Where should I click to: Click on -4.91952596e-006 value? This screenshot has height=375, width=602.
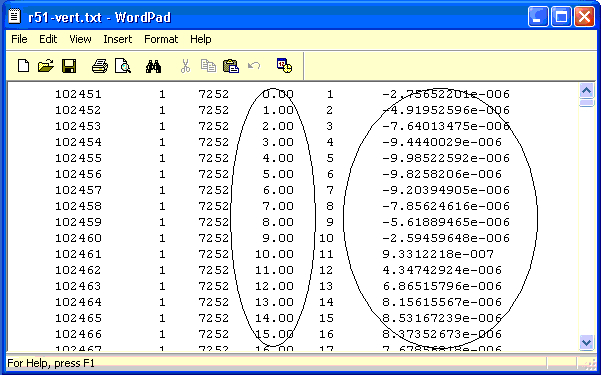pyautogui.click(x=446, y=110)
